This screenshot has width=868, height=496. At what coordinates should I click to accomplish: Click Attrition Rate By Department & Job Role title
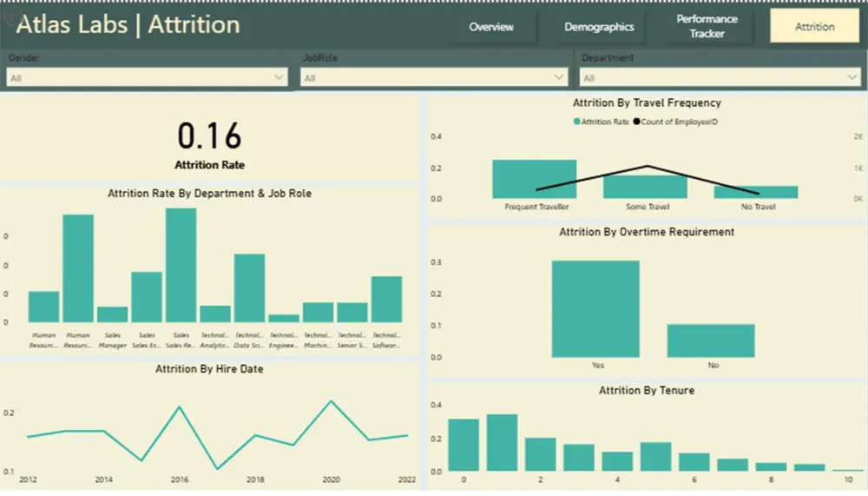[209, 194]
